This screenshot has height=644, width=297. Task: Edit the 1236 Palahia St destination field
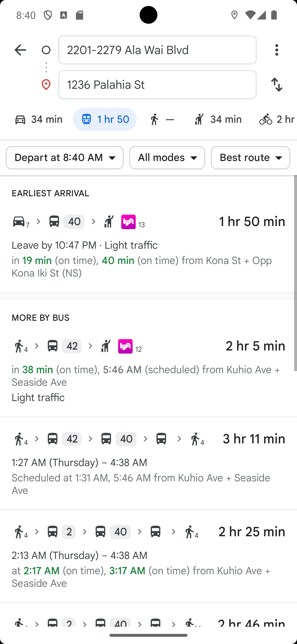coord(157,85)
